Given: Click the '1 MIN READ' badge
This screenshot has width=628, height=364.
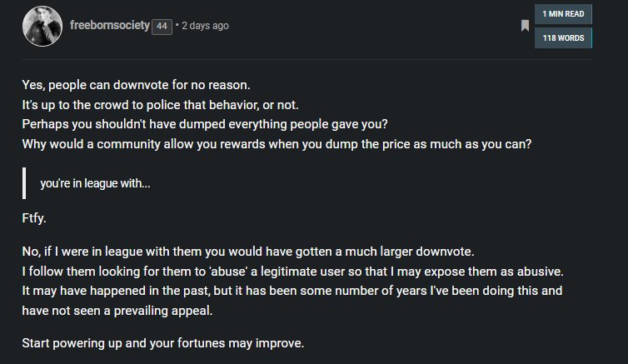Looking at the screenshot, I should (563, 14).
